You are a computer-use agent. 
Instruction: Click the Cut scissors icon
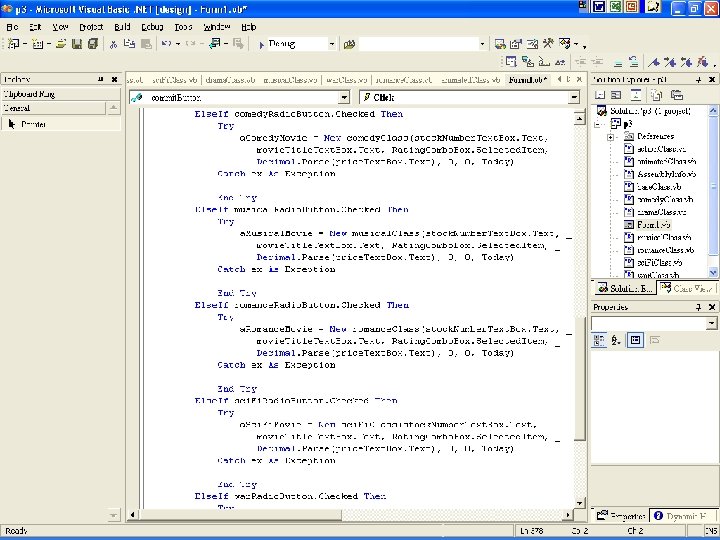pyautogui.click(x=114, y=44)
